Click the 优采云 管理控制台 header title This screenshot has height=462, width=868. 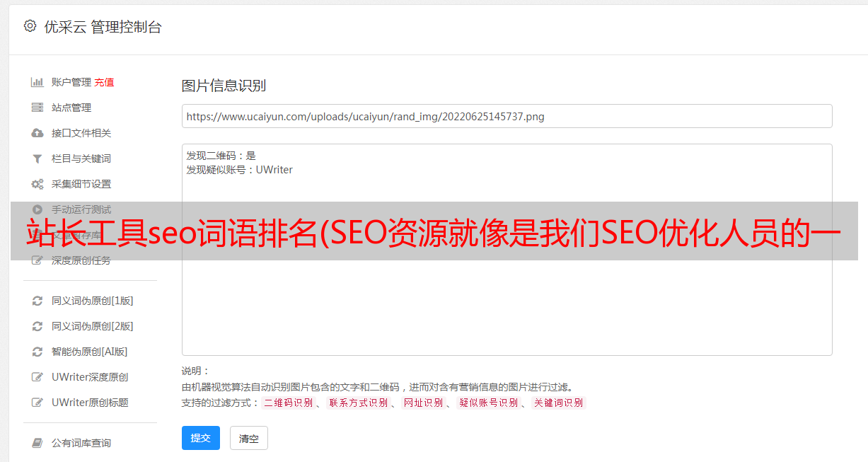coord(103,27)
